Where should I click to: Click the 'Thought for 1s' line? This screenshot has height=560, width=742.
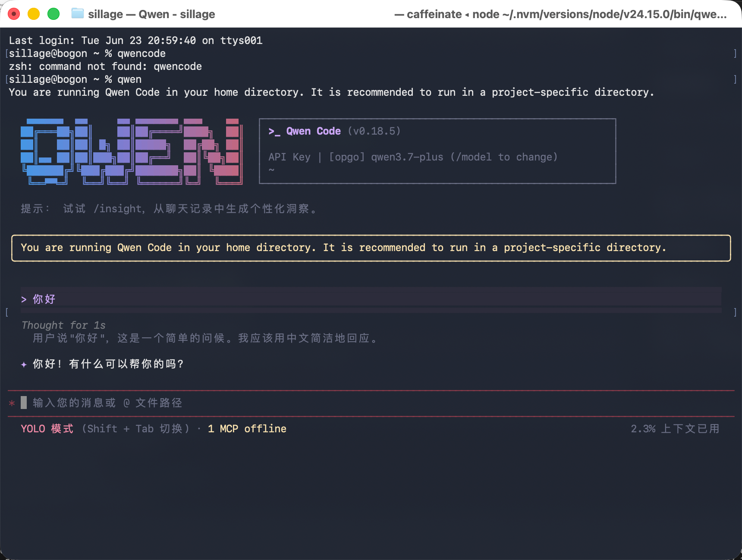(63, 325)
